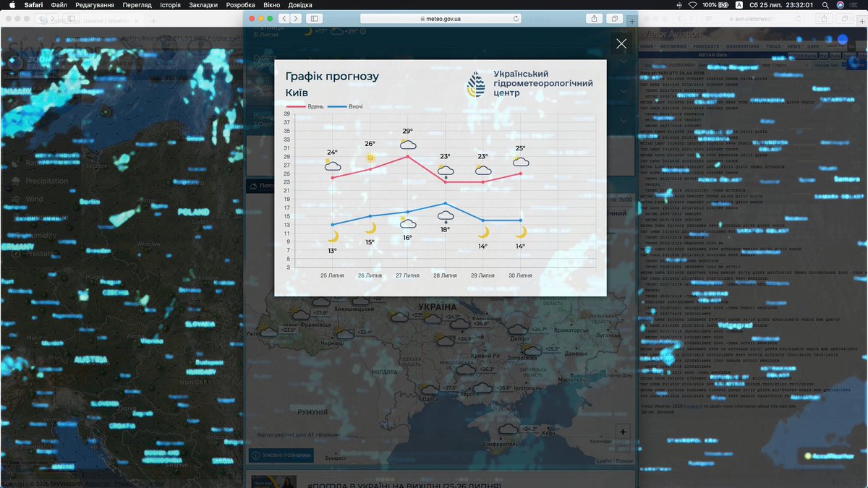
Task: Zoom in on the Ukraine weather map
Action: (623, 432)
